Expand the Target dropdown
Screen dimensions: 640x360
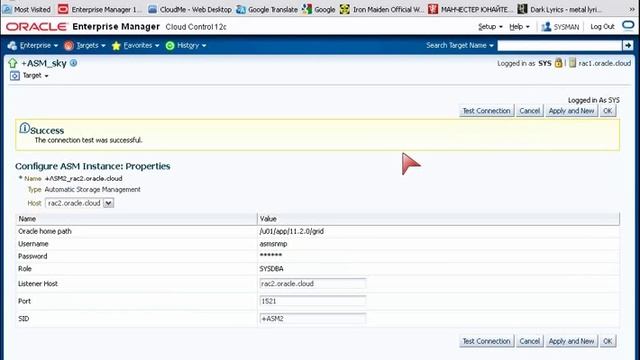[x=36, y=76]
